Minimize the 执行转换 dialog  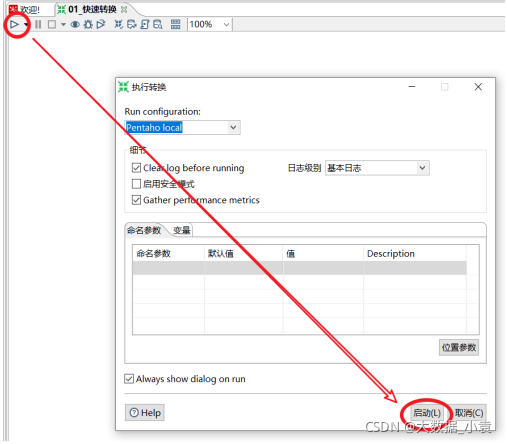[412, 87]
